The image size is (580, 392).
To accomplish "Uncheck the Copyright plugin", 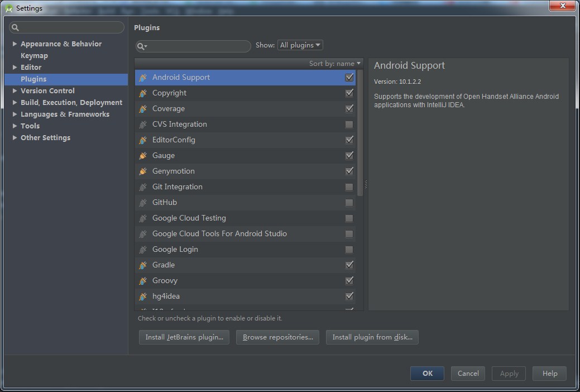I will [349, 93].
